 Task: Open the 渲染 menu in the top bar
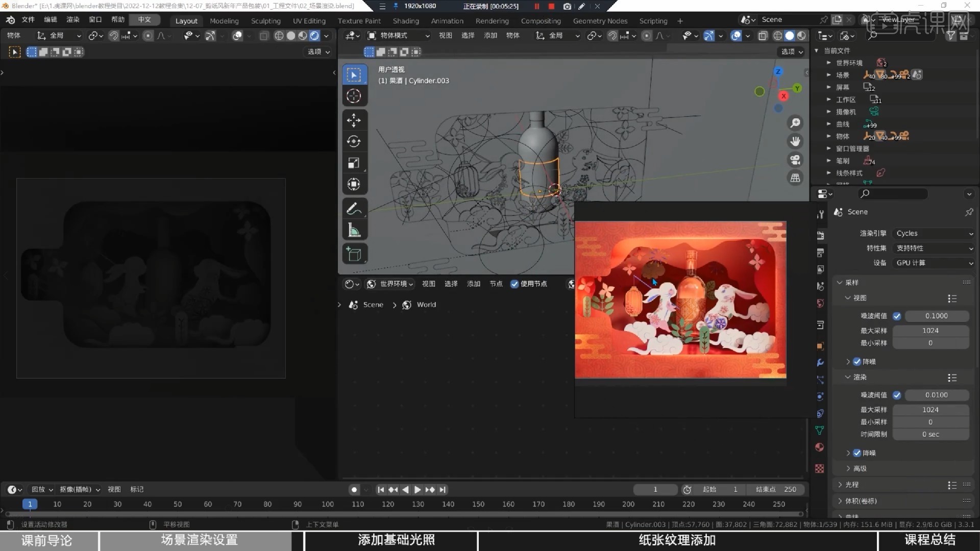coord(73,19)
